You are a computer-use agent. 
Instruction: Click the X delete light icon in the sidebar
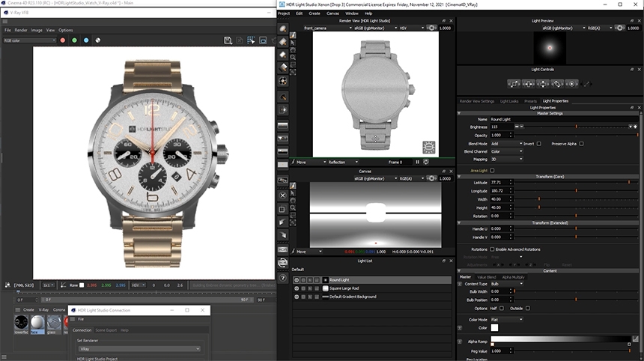(282, 195)
